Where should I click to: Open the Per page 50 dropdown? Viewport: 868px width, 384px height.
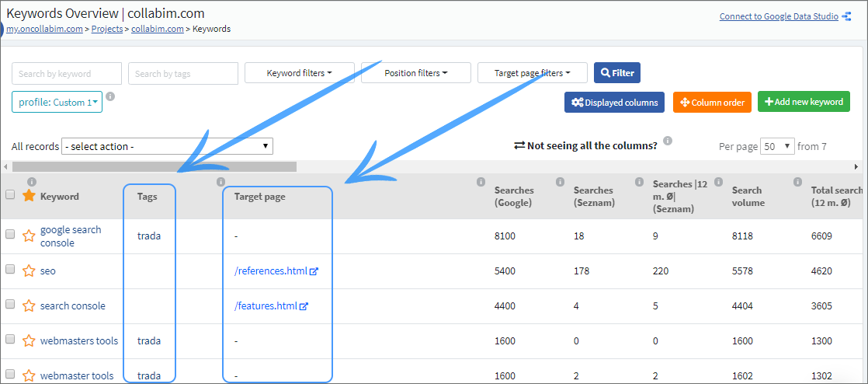click(x=777, y=146)
